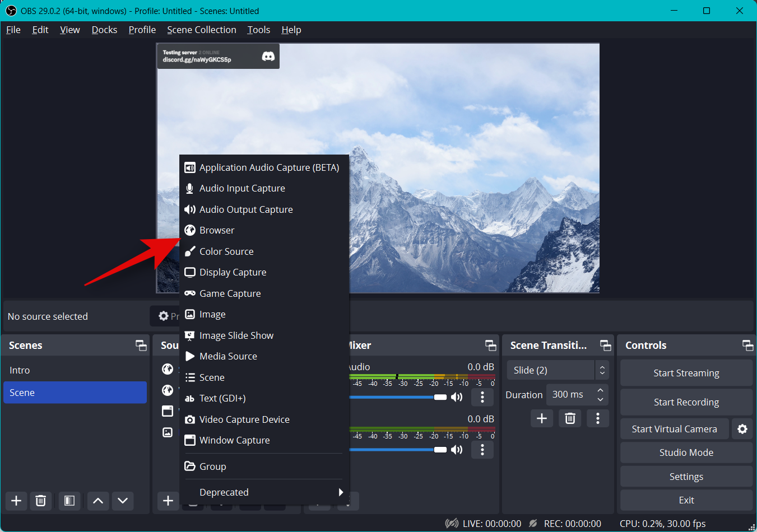Select the Intro scene in Scenes list
Image resolution: width=757 pixels, height=532 pixels.
[x=75, y=370]
